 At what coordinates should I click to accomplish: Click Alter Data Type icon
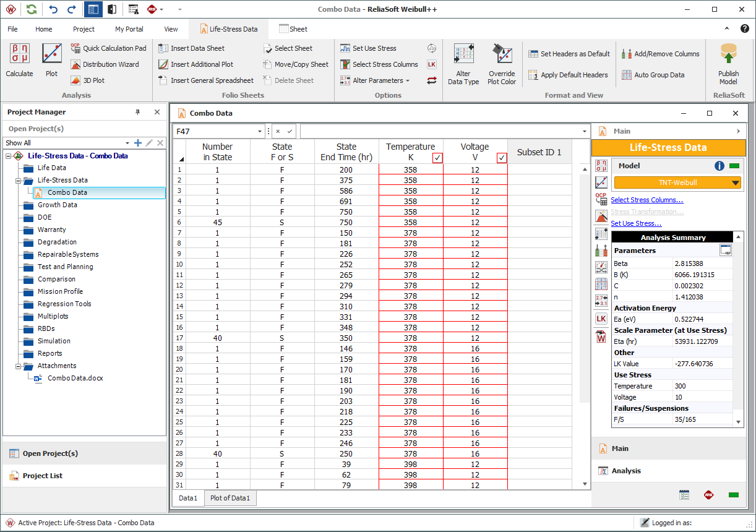click(x=463, y=64)
